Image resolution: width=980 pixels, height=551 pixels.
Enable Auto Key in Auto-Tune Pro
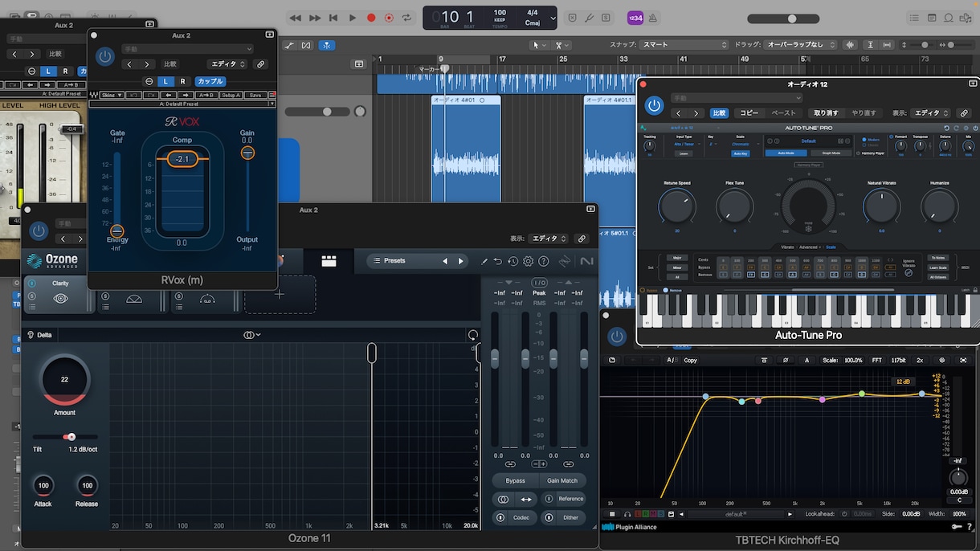(740, 153)
